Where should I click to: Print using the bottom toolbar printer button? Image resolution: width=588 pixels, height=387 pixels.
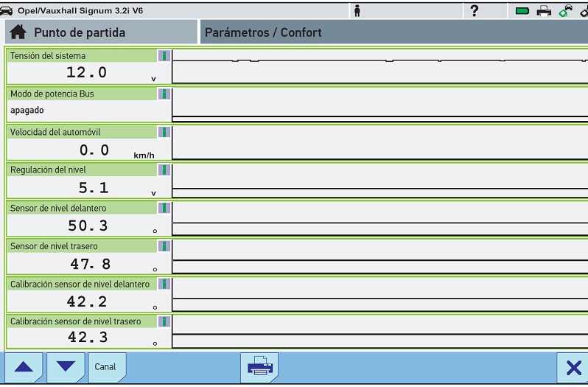tap(259, 367)
